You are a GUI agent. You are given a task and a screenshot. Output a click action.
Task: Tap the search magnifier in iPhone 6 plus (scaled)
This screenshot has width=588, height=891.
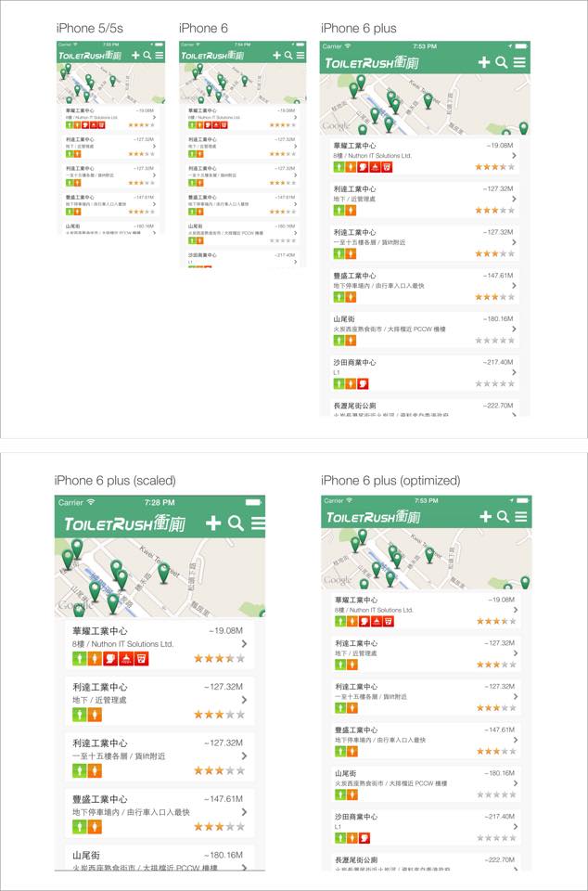236,523
